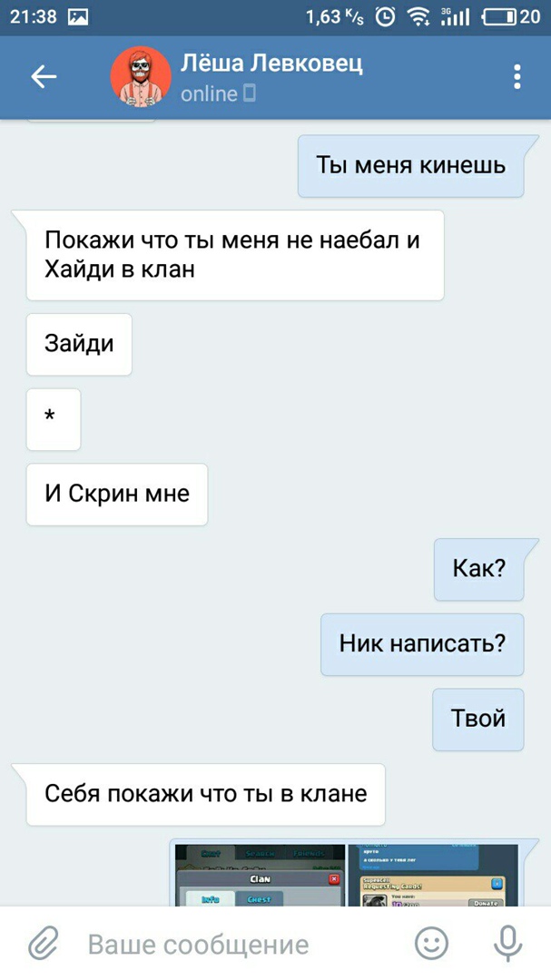Select the message Зайди
The height and width of the screenshot is (980, 551).
click(79, 344)
